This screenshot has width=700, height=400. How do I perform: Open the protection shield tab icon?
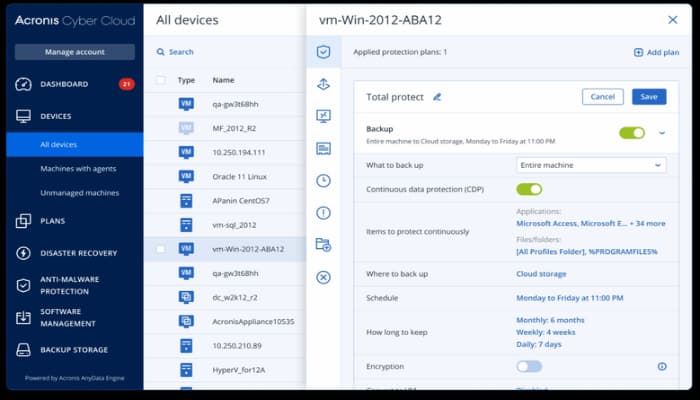(323, 52)
